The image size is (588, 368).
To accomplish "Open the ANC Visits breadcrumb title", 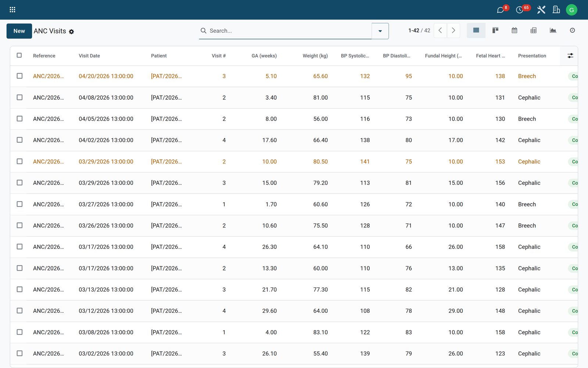I will [x=50, y=31].
